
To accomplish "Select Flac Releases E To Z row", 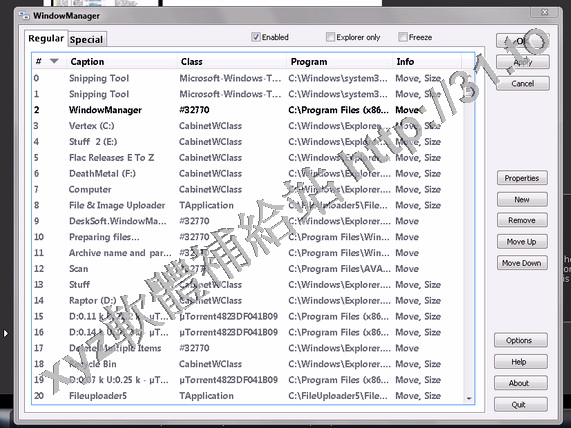I will point(248,158).
